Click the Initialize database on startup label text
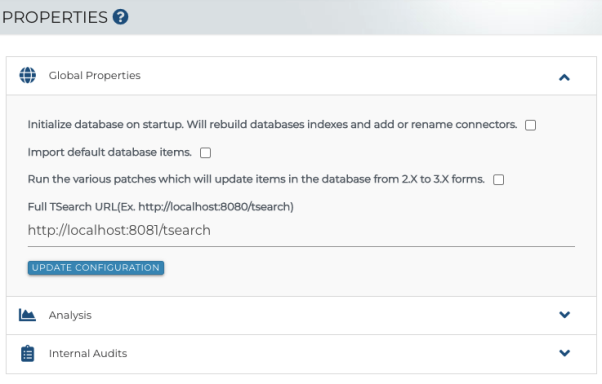This screenshot has height=384, width=602. (x=272, y=125)
